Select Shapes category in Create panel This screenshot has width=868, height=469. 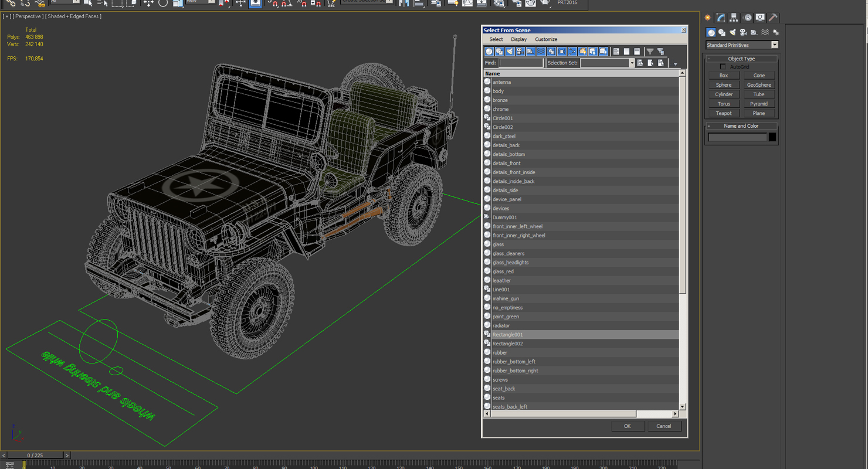pyautogui.click(x=722, y=33)
